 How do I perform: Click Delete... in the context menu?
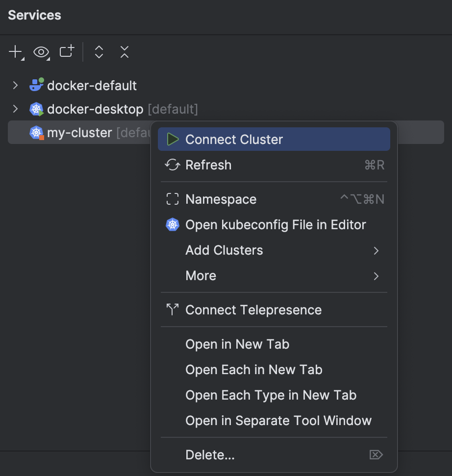(x=210, y=454)
